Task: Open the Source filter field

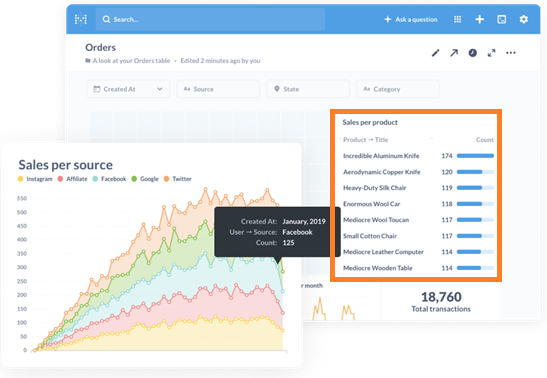Action: coord(218,89)
